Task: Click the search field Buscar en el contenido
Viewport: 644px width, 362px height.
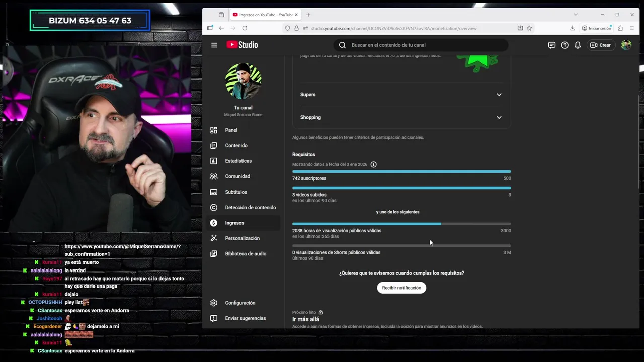Action: coord(421,45)
